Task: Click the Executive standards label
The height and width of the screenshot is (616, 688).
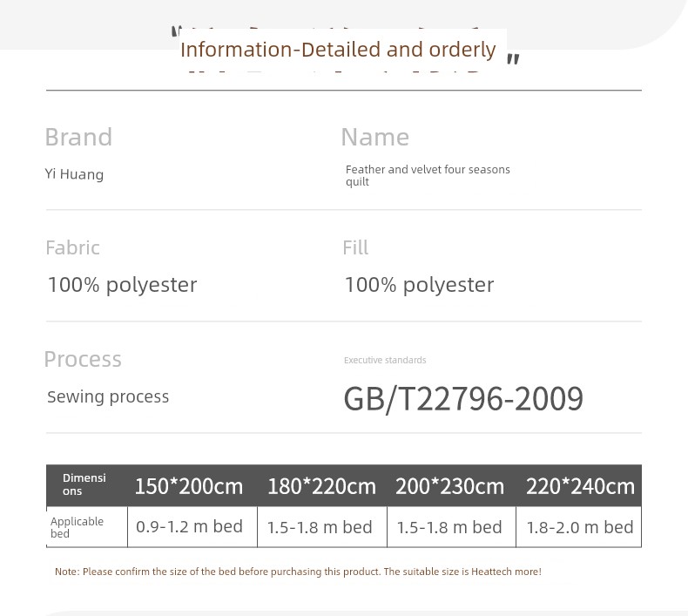Action: coord(385,360)
